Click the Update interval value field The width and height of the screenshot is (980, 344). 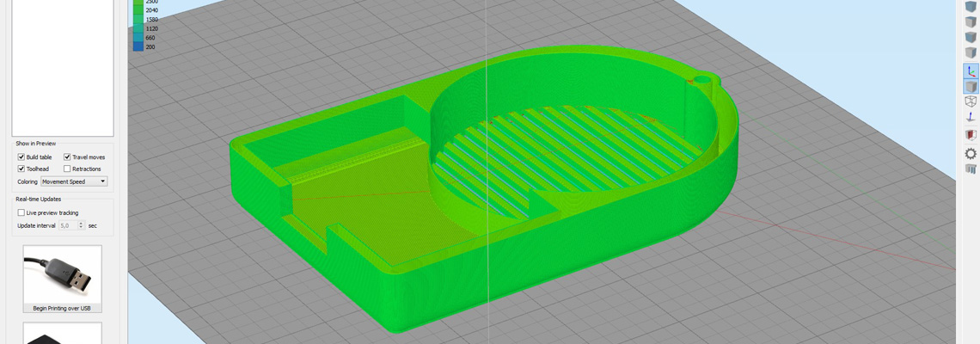point(67,225)
